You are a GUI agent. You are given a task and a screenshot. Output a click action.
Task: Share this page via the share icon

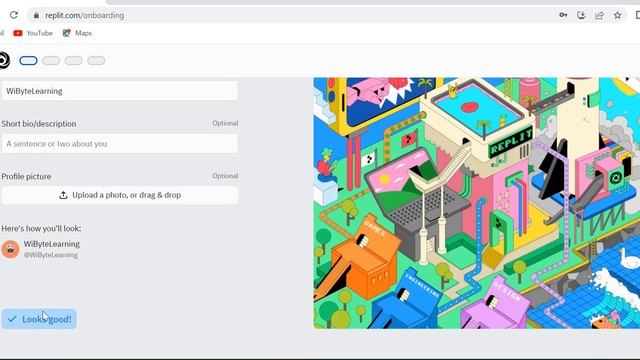click(x=599, y=15)
